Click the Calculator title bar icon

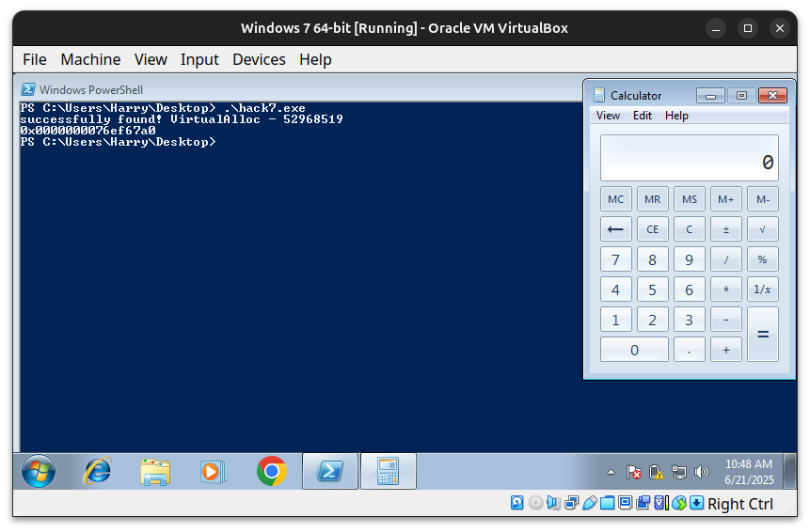[598, 96]
